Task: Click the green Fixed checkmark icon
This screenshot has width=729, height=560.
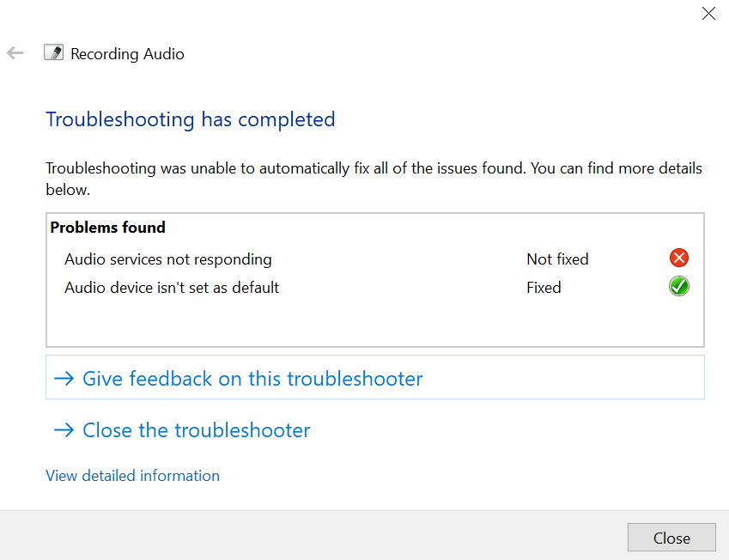Action: tap(679, 287)
